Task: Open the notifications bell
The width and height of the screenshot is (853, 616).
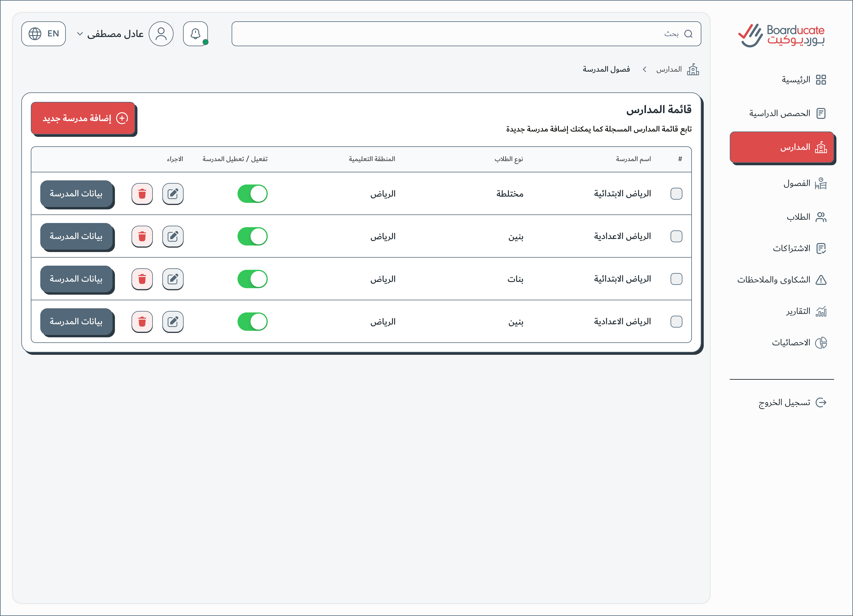Action: pos(196,34)
